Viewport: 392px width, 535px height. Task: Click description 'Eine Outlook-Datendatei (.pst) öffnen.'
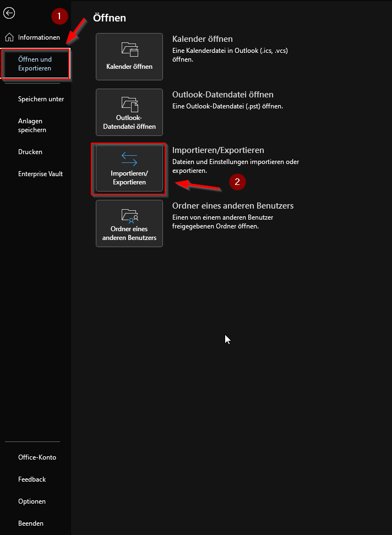click(227, 106)
